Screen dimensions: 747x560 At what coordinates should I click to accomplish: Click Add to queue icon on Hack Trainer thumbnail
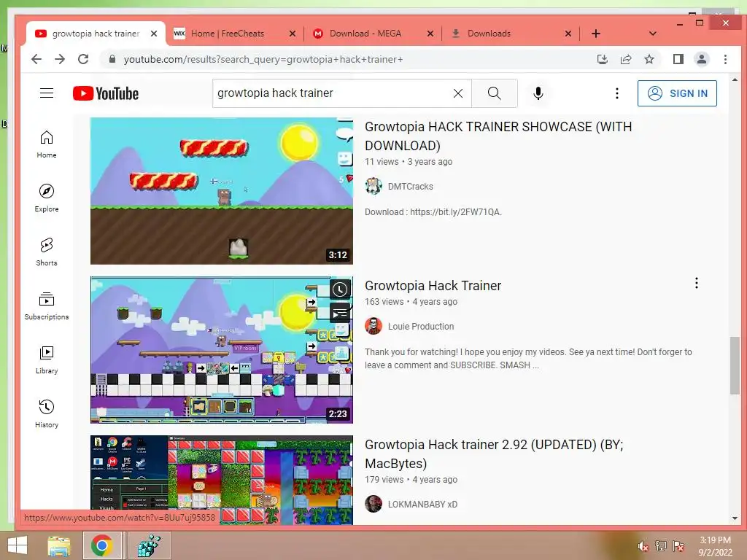[x=340, y=313]
